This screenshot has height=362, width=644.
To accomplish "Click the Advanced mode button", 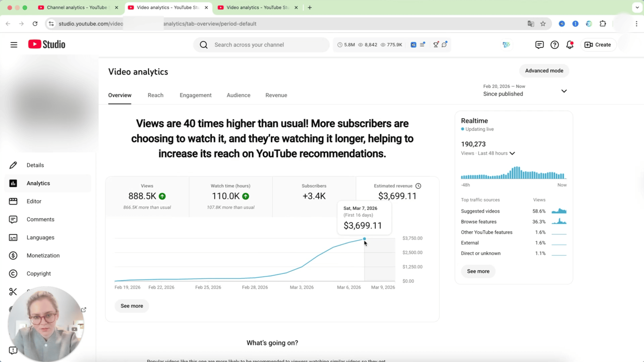I will pos(544,71).
